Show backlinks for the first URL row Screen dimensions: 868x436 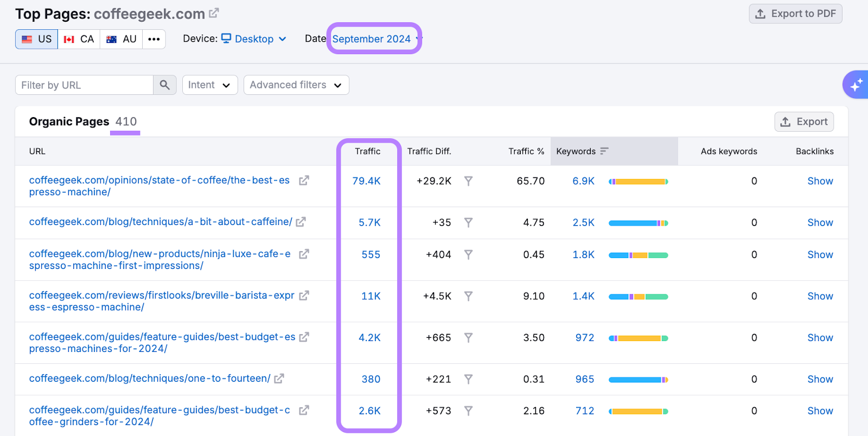[x=820, y=181]
